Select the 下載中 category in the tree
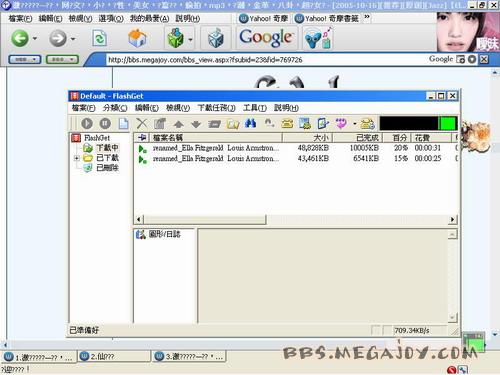This screenshot has height=375, width=500. 107,148
